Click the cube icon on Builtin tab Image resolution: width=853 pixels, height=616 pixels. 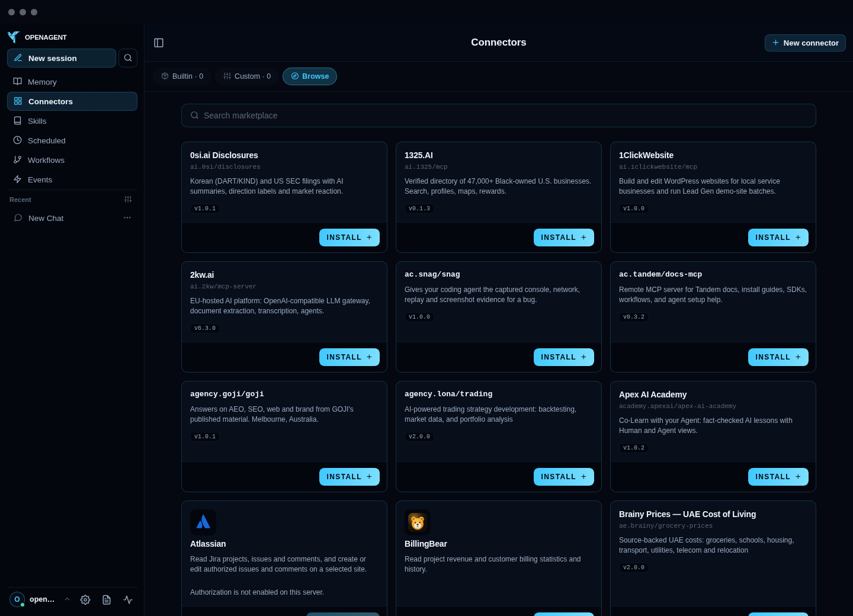[x=165, y=76]
